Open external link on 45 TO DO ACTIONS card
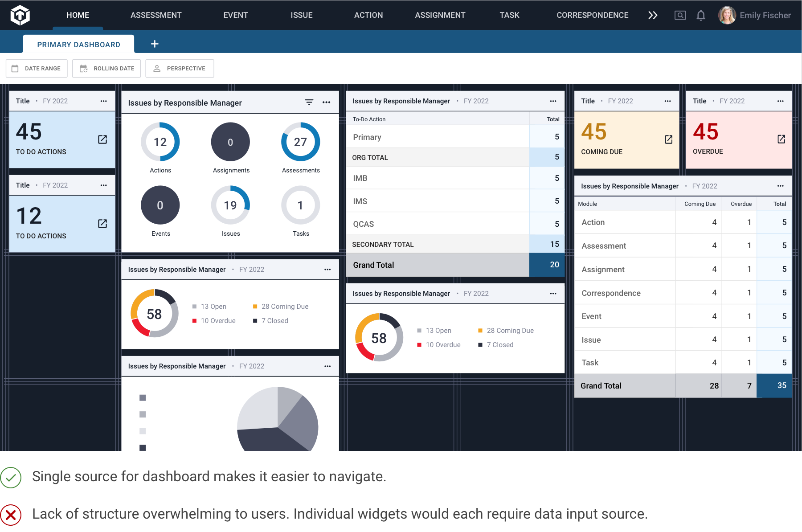 click(102, 139)
